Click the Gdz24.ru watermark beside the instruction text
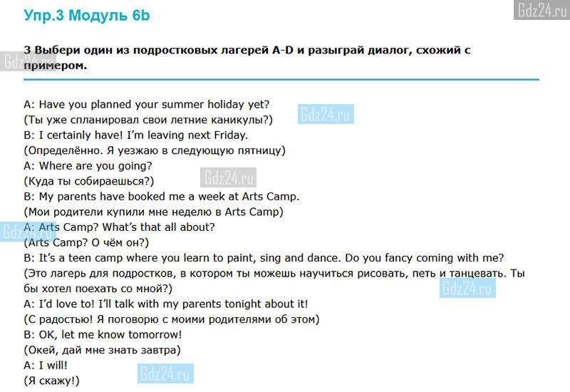This screenshot has width=570, height=392. (x=28, y=61)
